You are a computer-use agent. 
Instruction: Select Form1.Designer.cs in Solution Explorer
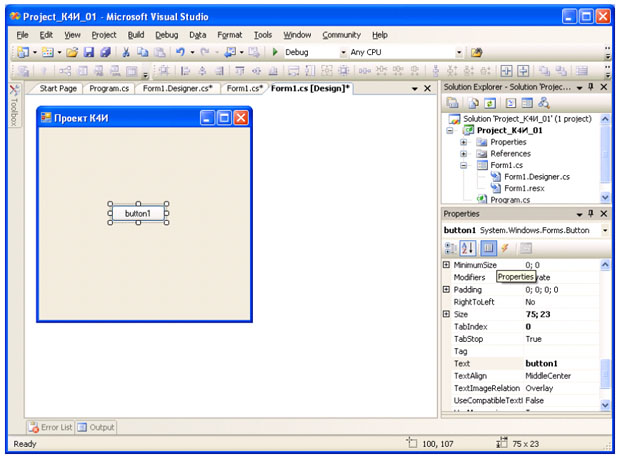tap(537, 177)
